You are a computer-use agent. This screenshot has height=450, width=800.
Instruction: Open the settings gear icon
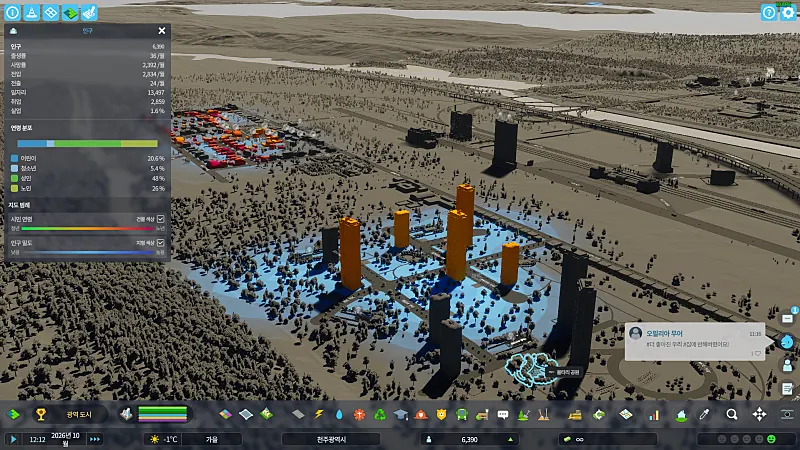click(788, 12)
